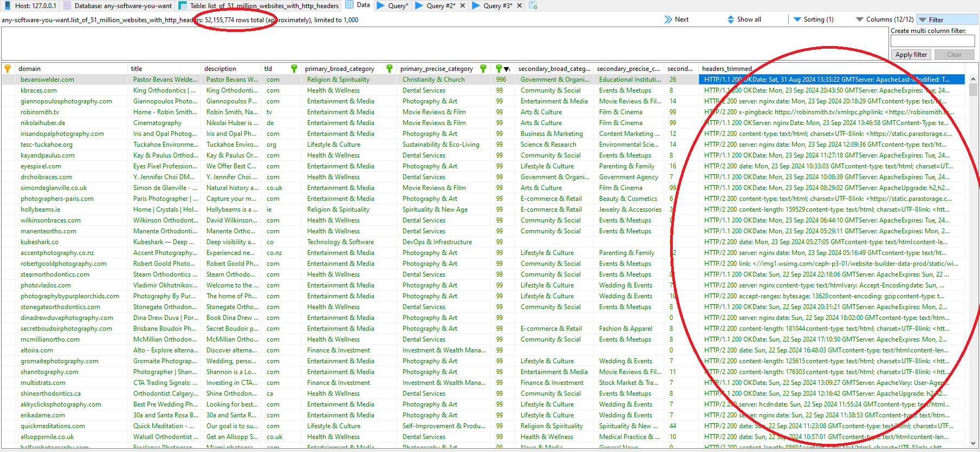The width and height of the screenshot is (980, 452).
Task: Open the Columns (12/12) dropdown
Action: pos(885,19)
